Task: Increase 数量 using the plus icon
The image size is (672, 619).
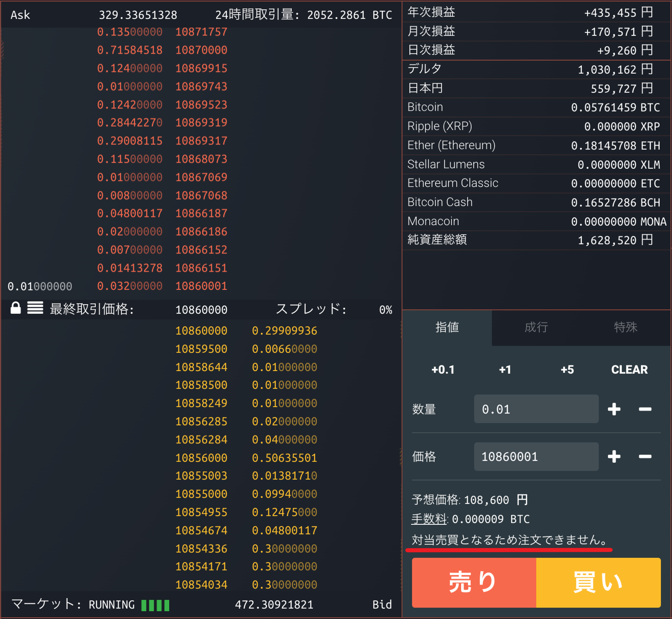Action: [x=614, y=409]
